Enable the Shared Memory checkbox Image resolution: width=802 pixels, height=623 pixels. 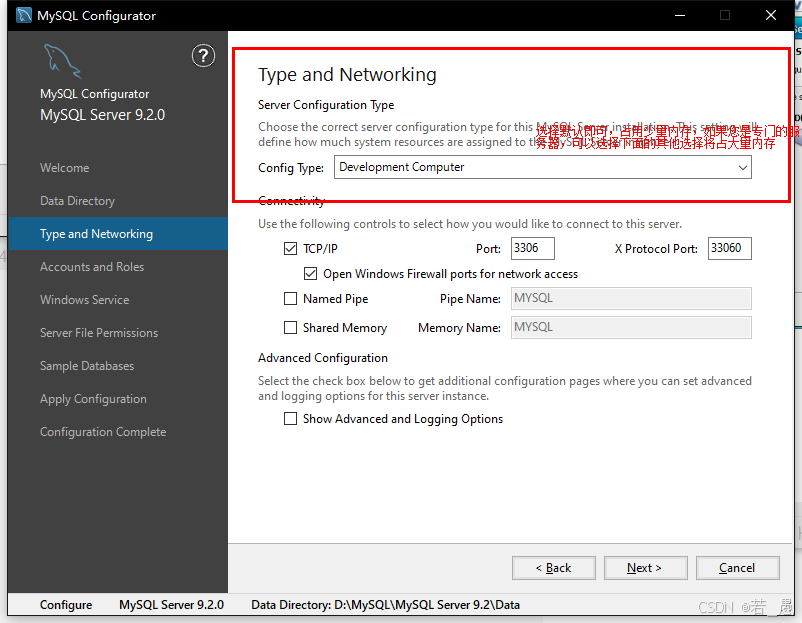[291, 327]
